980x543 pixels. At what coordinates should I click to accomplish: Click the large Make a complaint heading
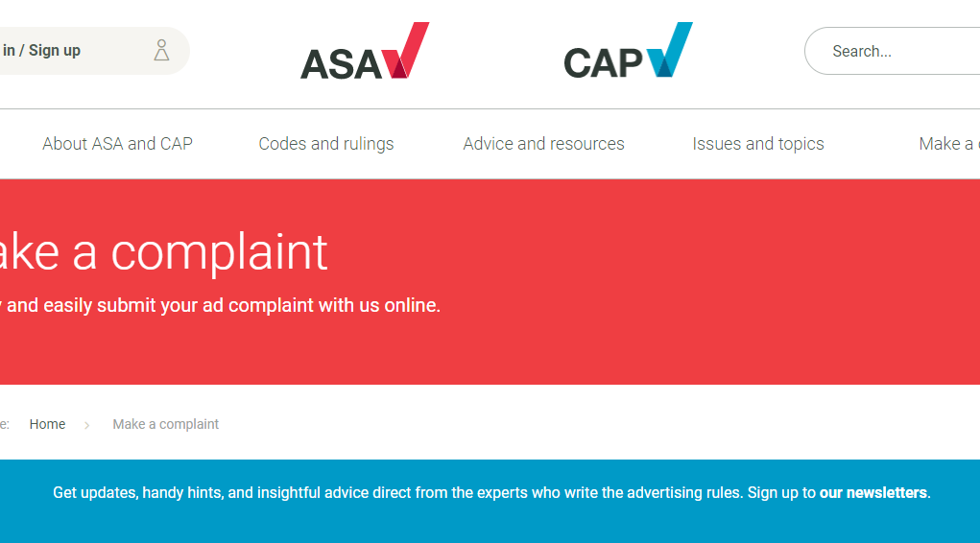[x=163, y=252]
